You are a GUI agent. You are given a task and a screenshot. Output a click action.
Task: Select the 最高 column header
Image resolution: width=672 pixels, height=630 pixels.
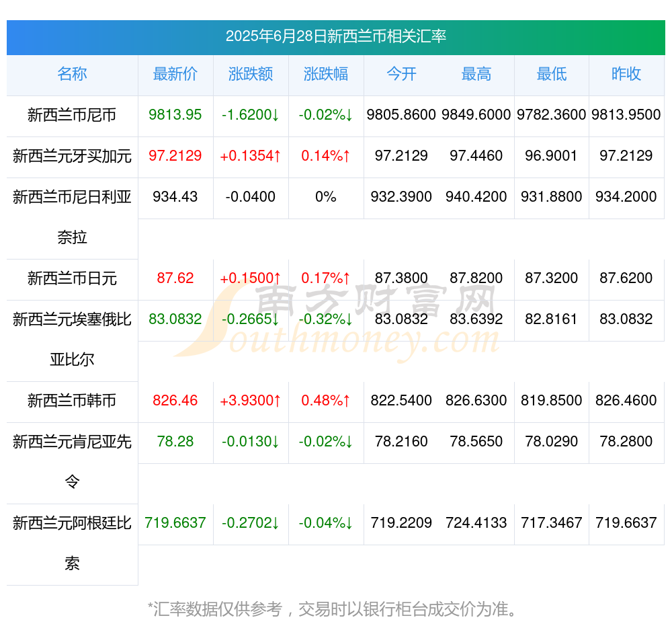coord(476,74)
